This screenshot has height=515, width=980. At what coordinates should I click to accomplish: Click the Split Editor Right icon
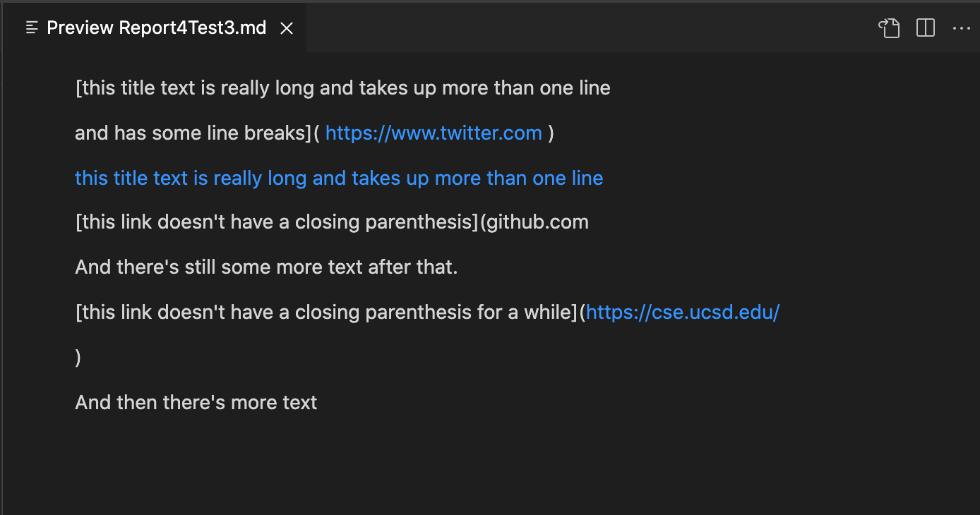[x=925, y=28]
